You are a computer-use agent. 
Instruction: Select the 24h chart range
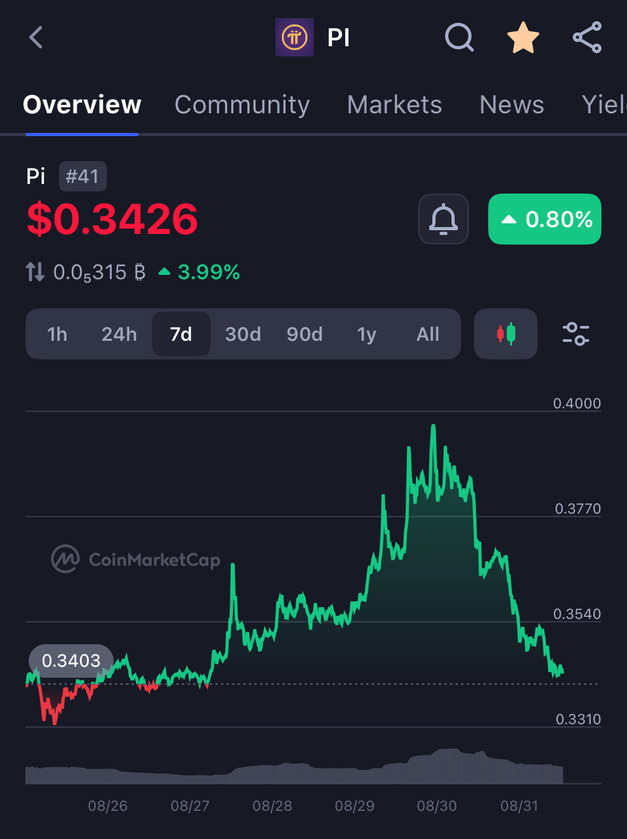click(x=119, y=334)
